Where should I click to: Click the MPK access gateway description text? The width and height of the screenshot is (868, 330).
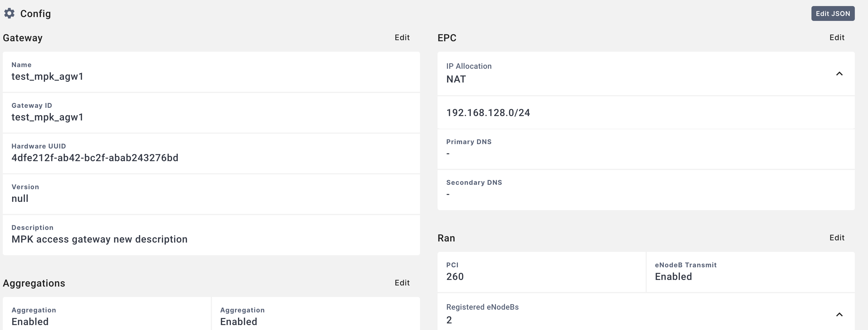[x=99, y=239]
